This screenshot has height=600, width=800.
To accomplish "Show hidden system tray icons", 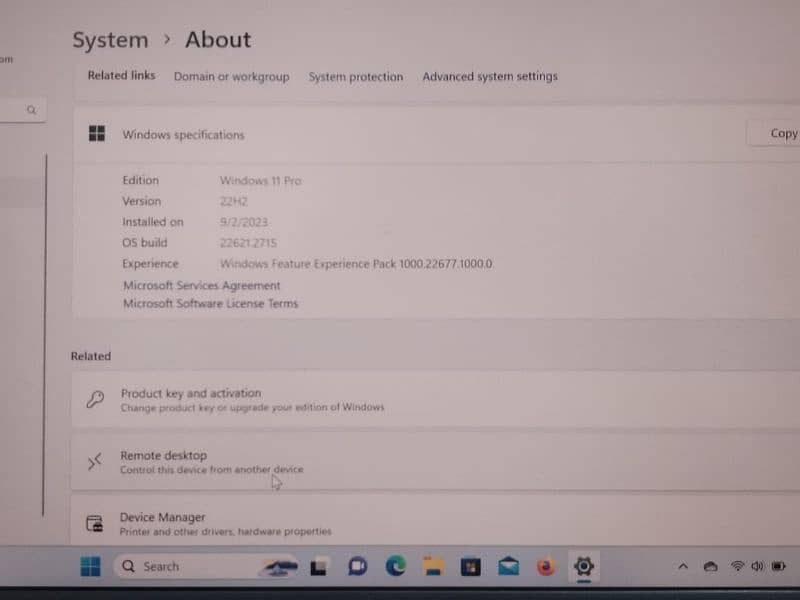I will click(683, 567).
